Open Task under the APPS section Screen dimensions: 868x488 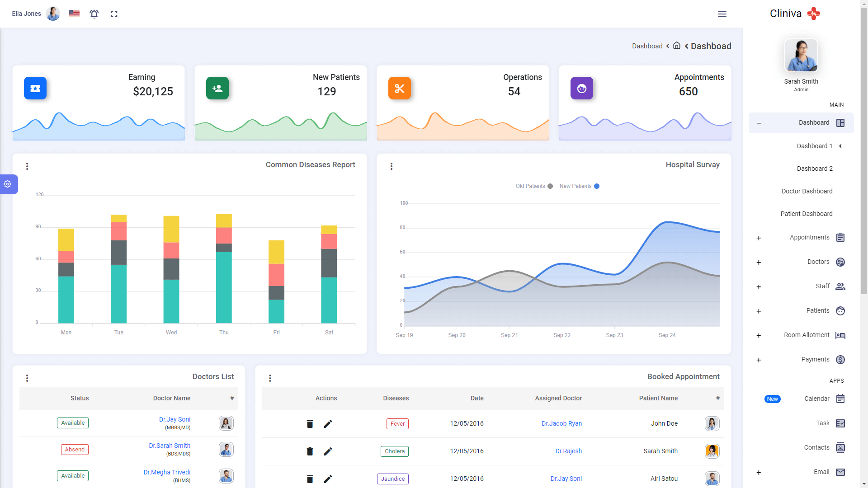822,423
